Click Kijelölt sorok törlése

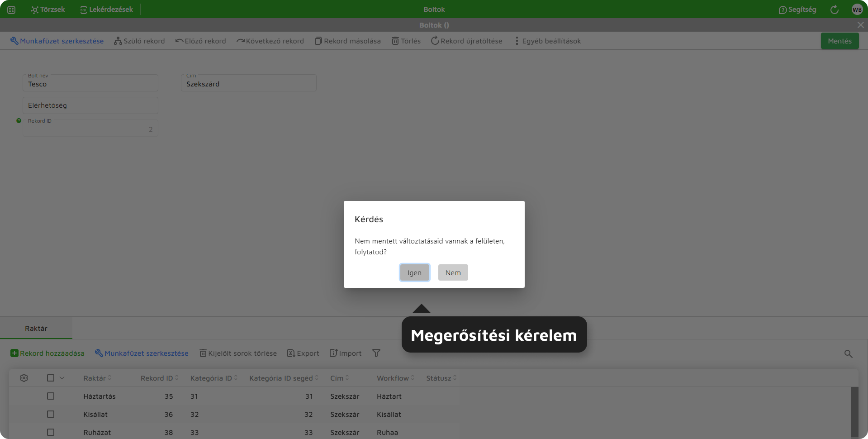point(238,353)
